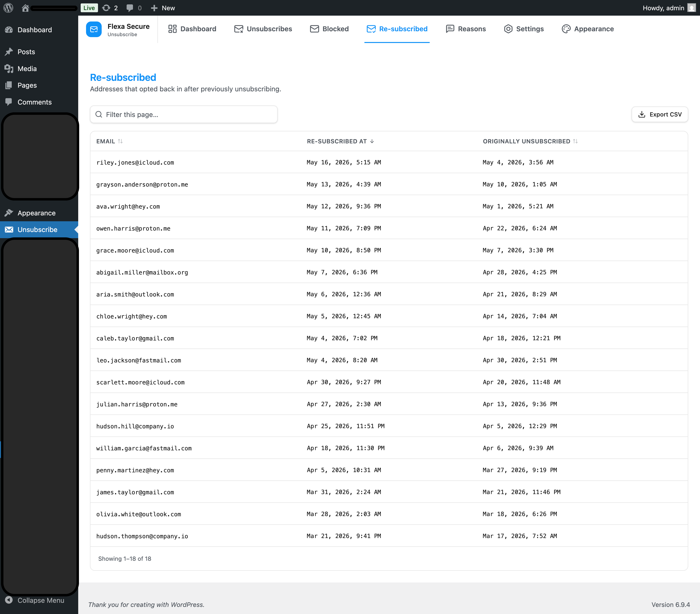This screenshot has height=614, width=700.
Task: Click the Media icon in sidebar
Action: click(9, 68)
